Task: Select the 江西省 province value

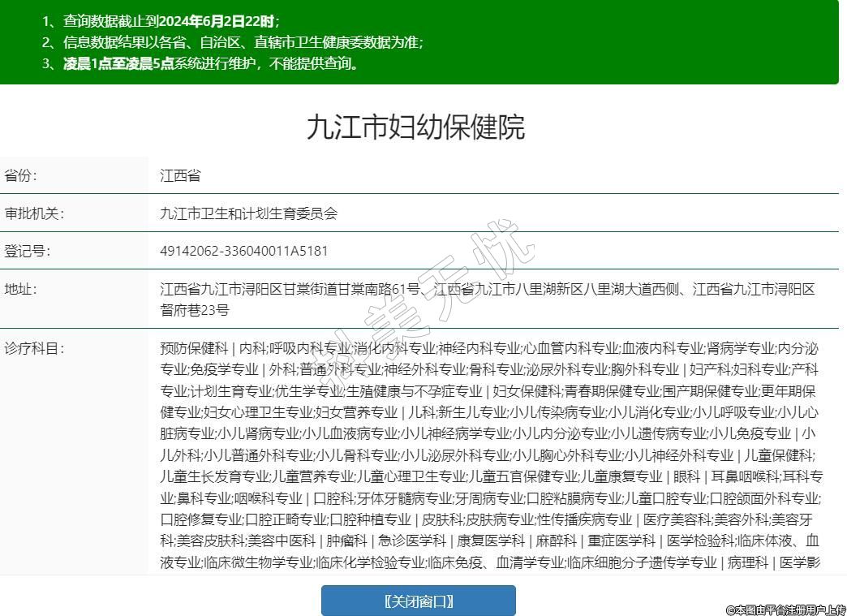Action: click(x=180, y=175)
